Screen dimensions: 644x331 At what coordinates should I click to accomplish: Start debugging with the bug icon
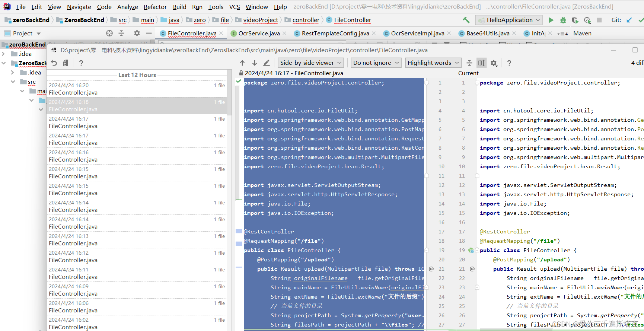[x=563, y=20]
